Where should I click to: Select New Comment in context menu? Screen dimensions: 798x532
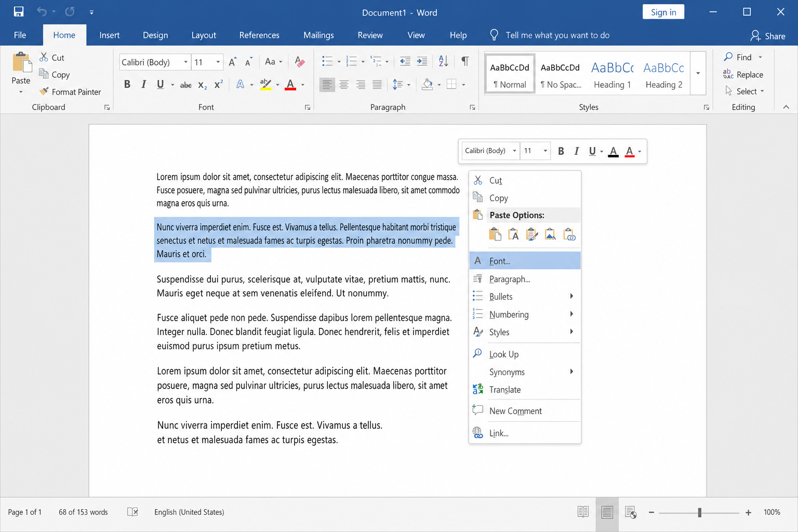click(x=525, y=411)
